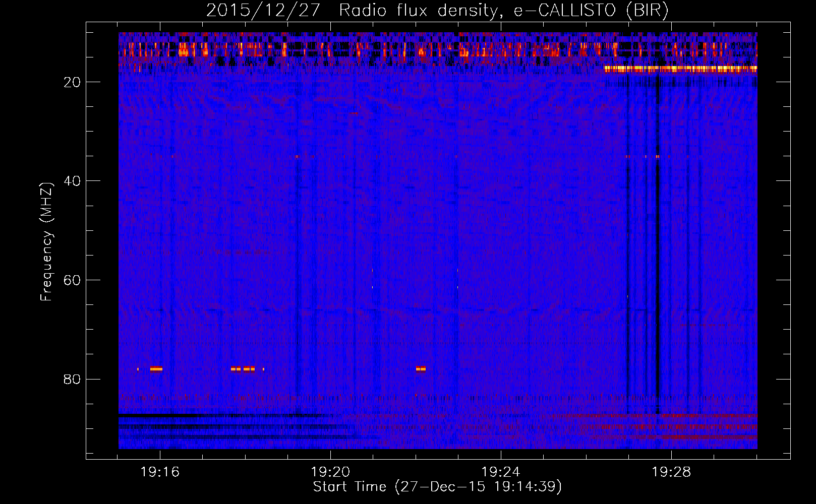Image resolution: width=816 pixels, height=504 pixels.
Task: Click the 'Start Time (27-Dec-15 19:14:39)' label
Action: 437,487
